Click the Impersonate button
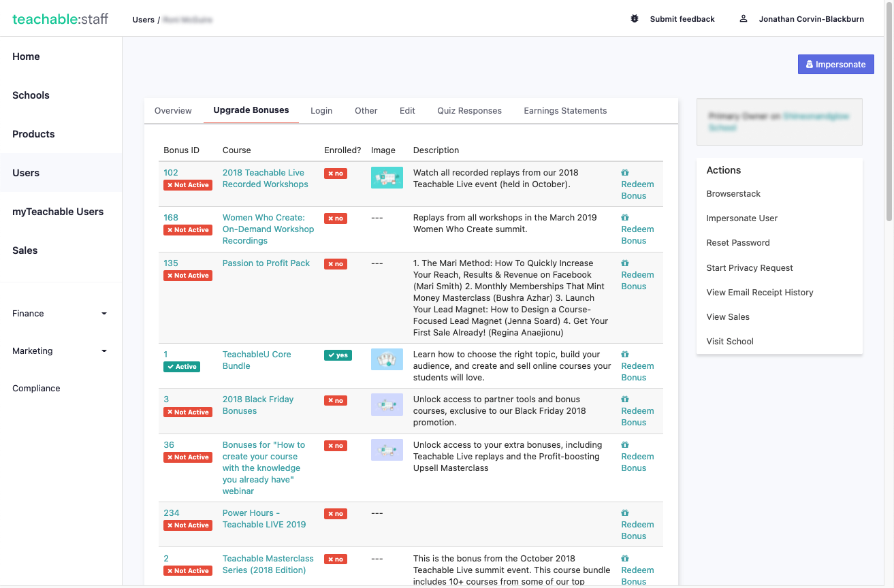Screen dimensions: 894x588 [835, 65]
